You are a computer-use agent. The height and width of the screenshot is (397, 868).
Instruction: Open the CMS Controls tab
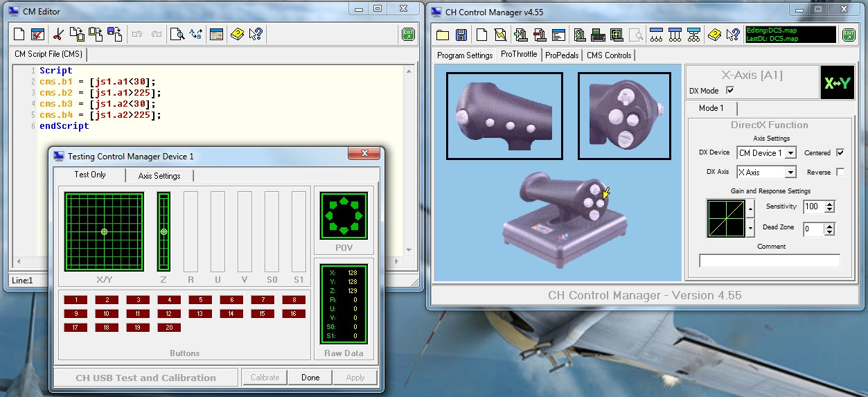point(609,55)
